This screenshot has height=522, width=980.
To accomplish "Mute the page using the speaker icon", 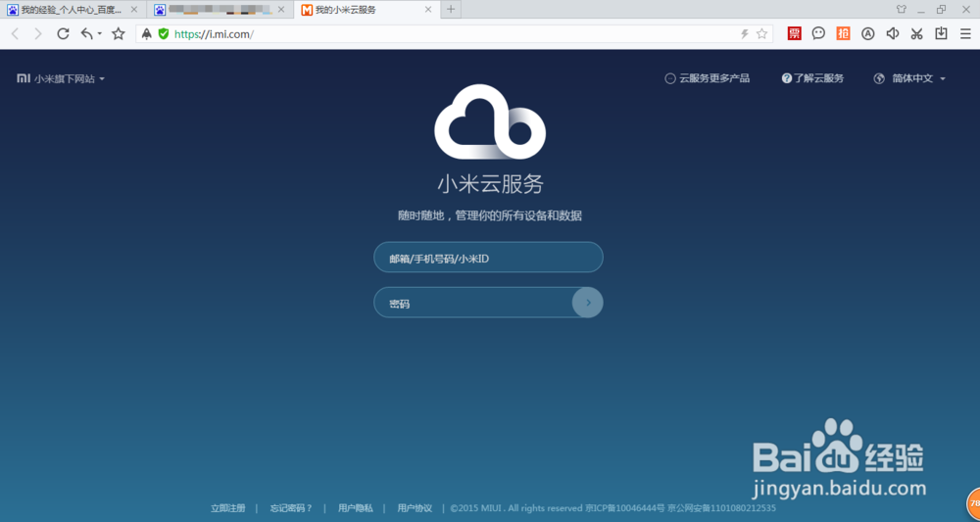I will [893, 33].
